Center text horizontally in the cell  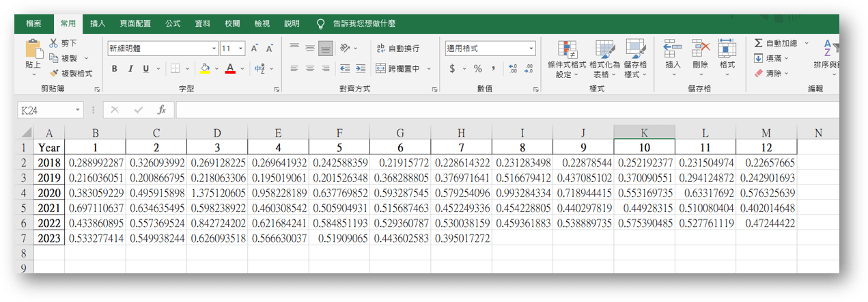click(310, 68)
